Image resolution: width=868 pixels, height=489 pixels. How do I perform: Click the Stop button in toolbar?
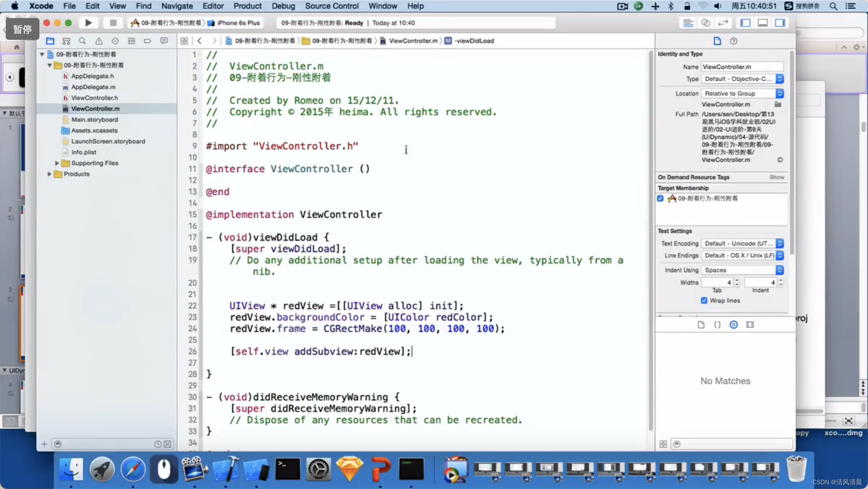(113, 23)
